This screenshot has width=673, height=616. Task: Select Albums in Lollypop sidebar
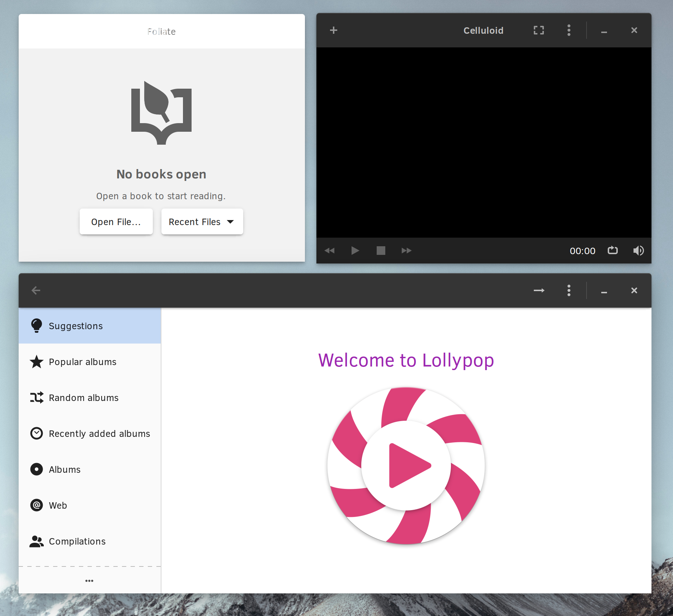65,469
